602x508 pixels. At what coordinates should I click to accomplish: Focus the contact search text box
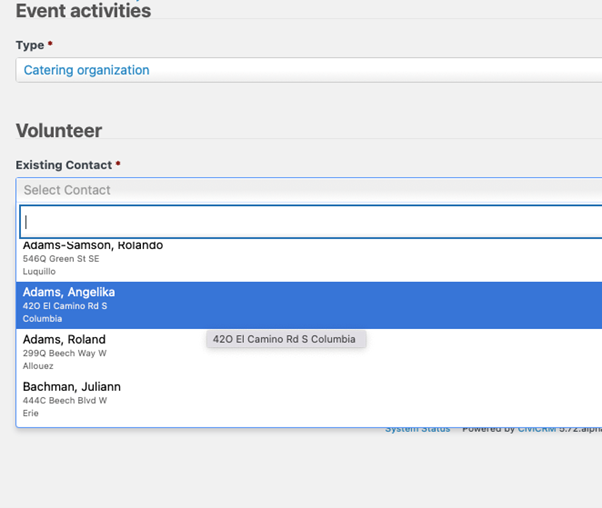310,222
